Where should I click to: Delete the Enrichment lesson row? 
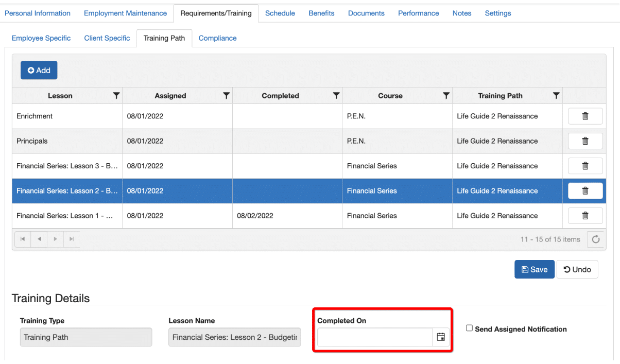585,116
